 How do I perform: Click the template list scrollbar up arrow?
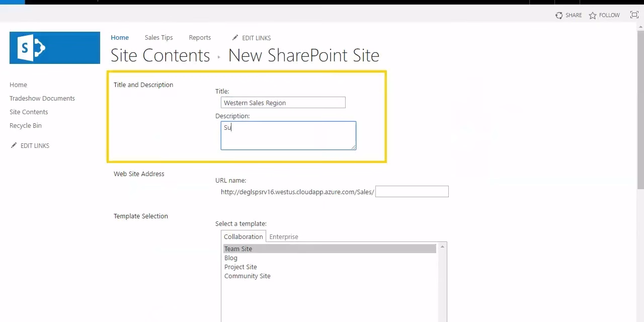point(442,246)
